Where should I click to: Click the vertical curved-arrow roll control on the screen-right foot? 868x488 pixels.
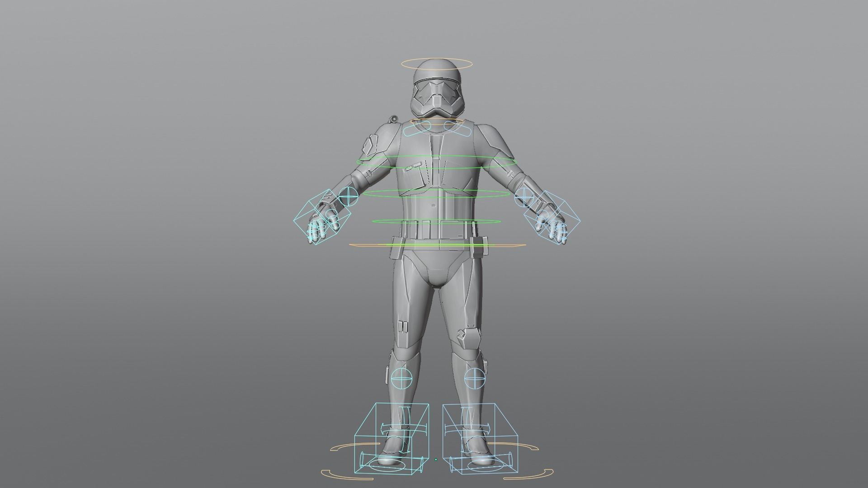(x=467, y=429)
